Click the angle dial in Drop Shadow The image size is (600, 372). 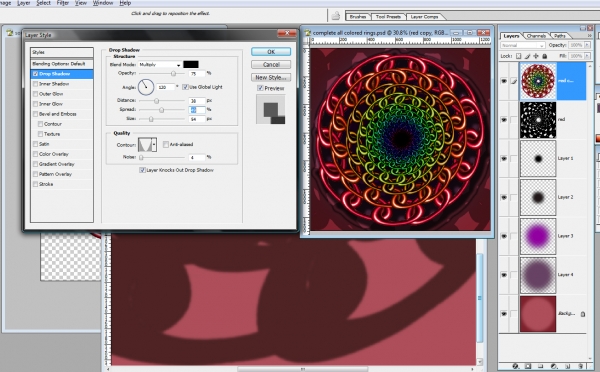click(146, 87)
